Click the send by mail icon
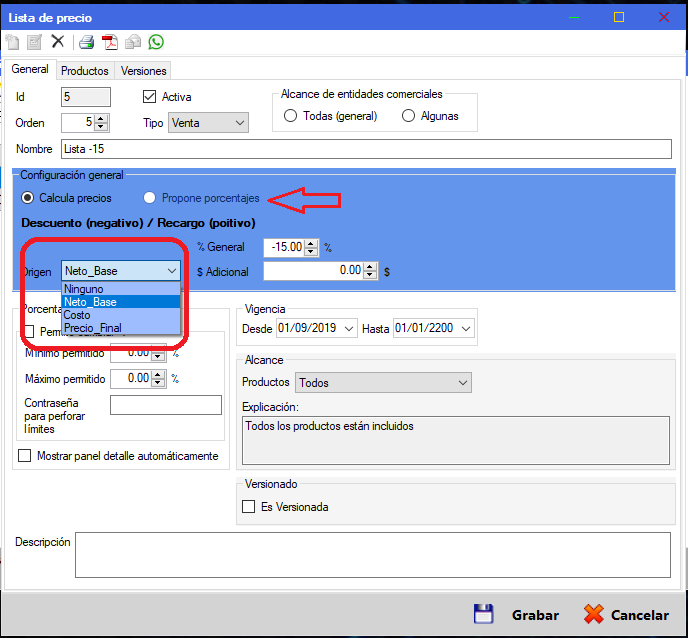This screenshot has width=688, height=638. point(133,42)
